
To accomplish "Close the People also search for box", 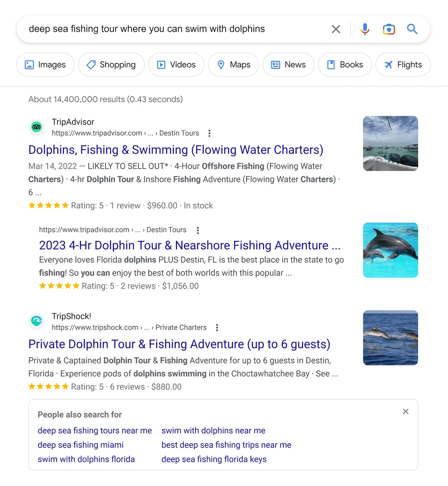I will [x=405, y=411].
